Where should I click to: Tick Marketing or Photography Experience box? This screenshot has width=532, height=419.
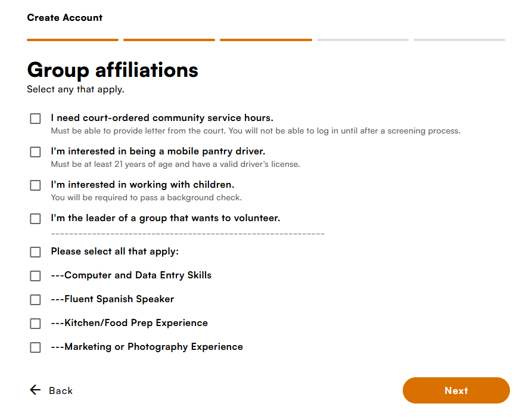click(x=35, y=347)
